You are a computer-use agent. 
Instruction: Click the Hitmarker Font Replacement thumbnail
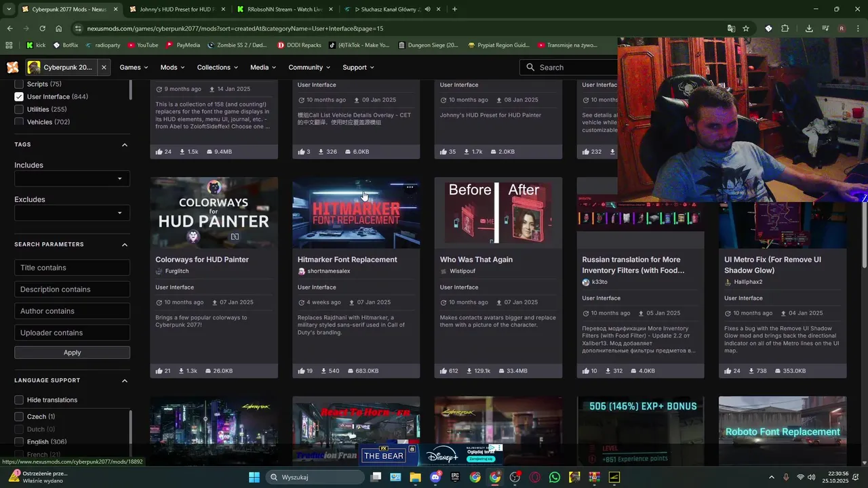point(356,213)
